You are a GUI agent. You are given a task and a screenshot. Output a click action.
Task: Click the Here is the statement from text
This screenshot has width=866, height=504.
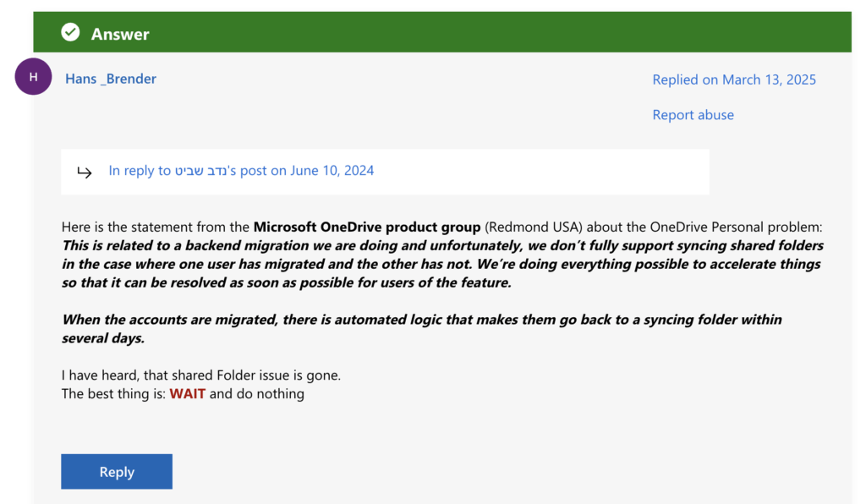(x=156, y=227)
